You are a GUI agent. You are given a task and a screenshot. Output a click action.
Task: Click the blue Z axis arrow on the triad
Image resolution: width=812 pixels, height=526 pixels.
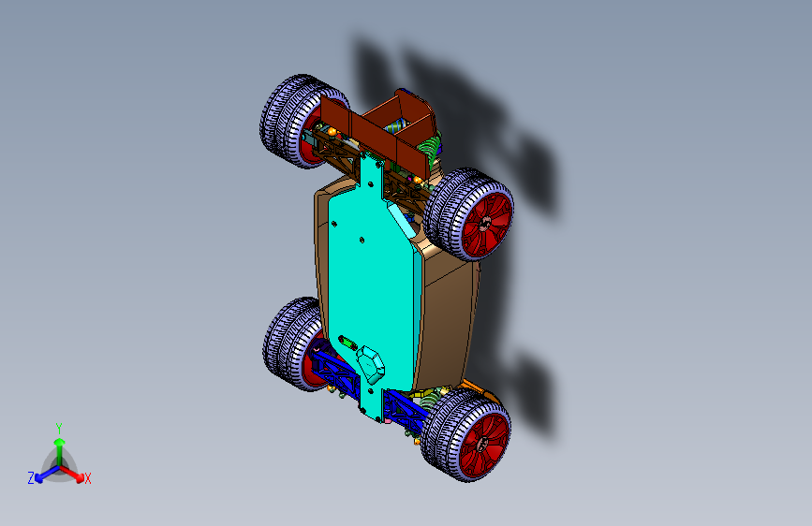[x=46, y=474]
